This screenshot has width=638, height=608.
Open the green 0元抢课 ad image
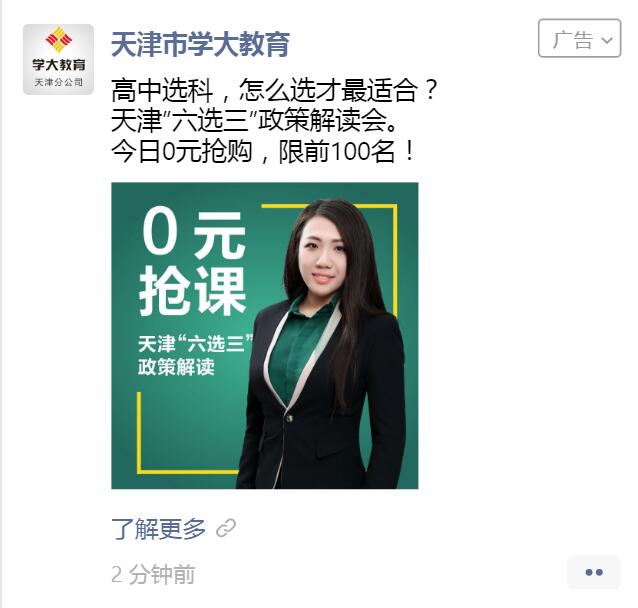click(x=264, y=336)
